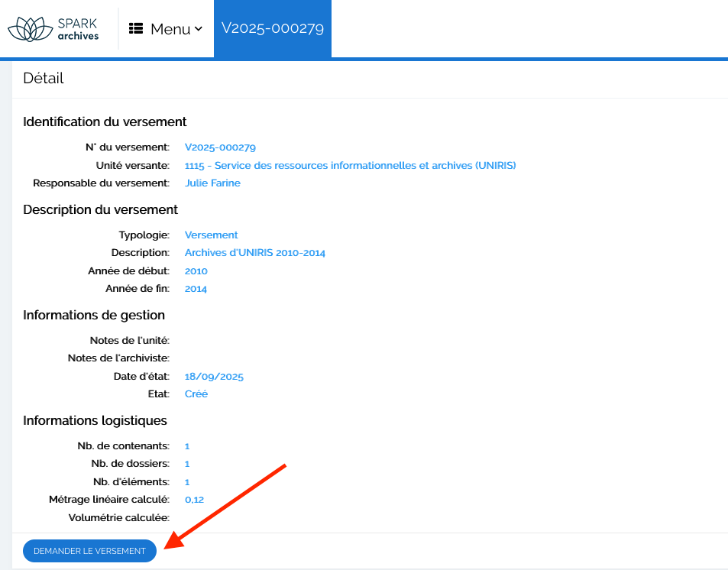Select the Métrage linéaire calculé value 0,12
The height and width of the screenshot is (570, 728).
pos(194,500)
